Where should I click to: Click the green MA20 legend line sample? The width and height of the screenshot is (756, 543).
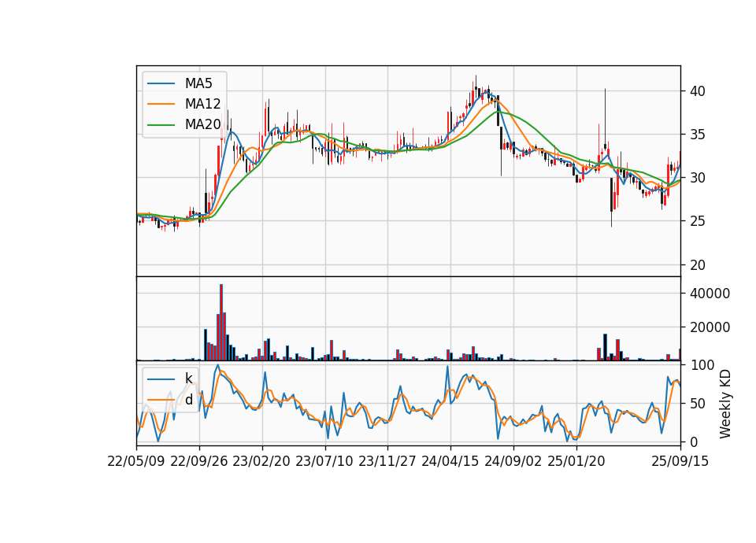[161, 125]
